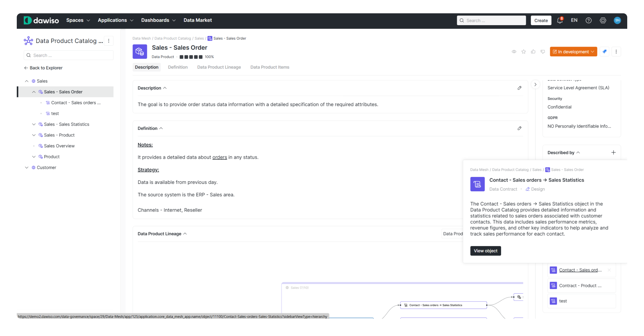Switch to the Data Product Lineage tab
The width and height of the screenshot is (644, 336).
[219, 67]
